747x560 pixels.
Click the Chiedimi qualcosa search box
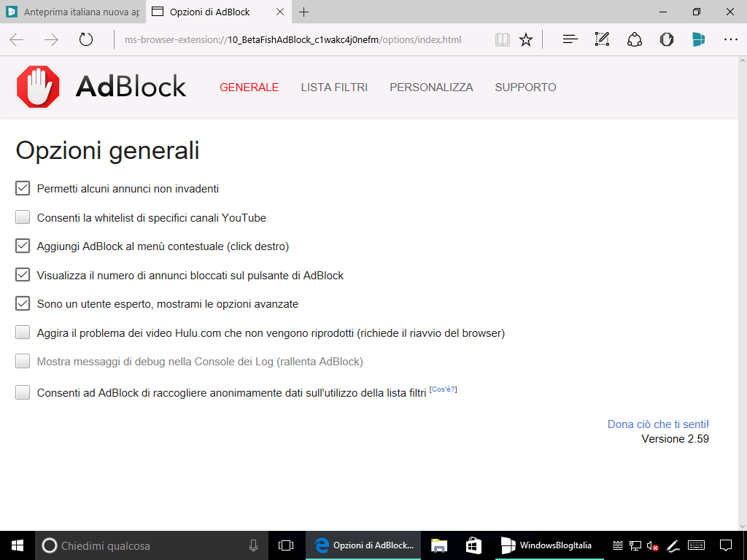(x=152, y=545)
